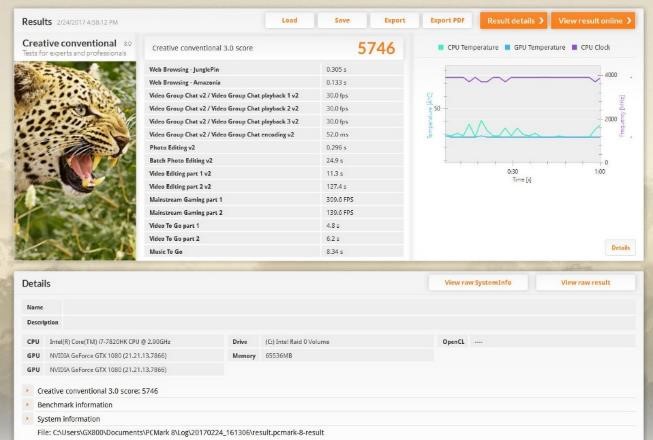Click the Name input field
653x440 pixels.
(349, 307)
